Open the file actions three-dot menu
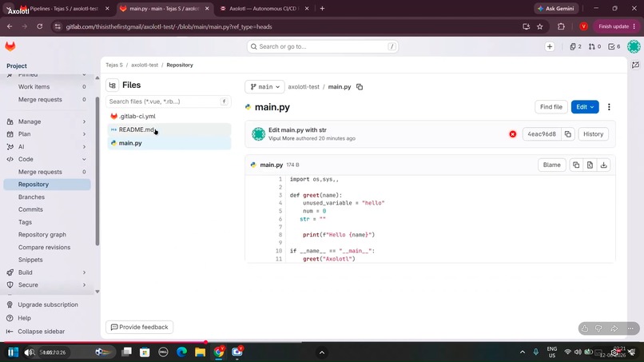The height and width of the screenshot is (362, 644). click(x=609, y=107)
